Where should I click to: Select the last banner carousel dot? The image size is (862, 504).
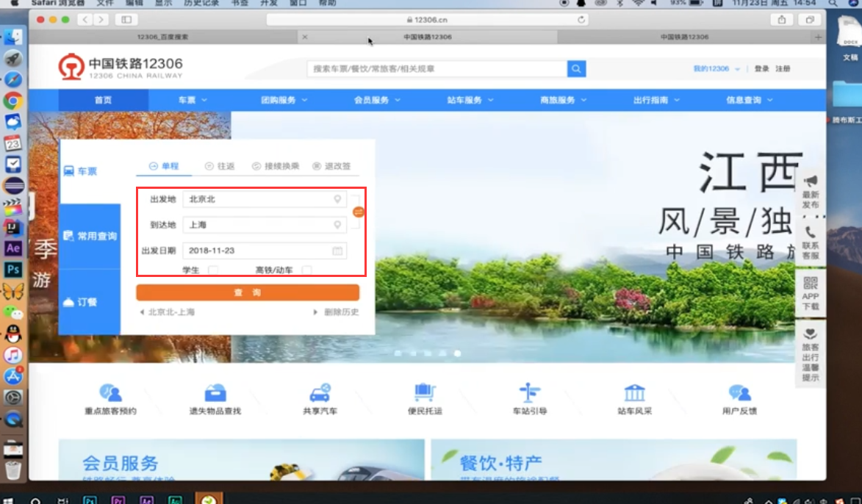pyautogui.click(x=457, y=353)
